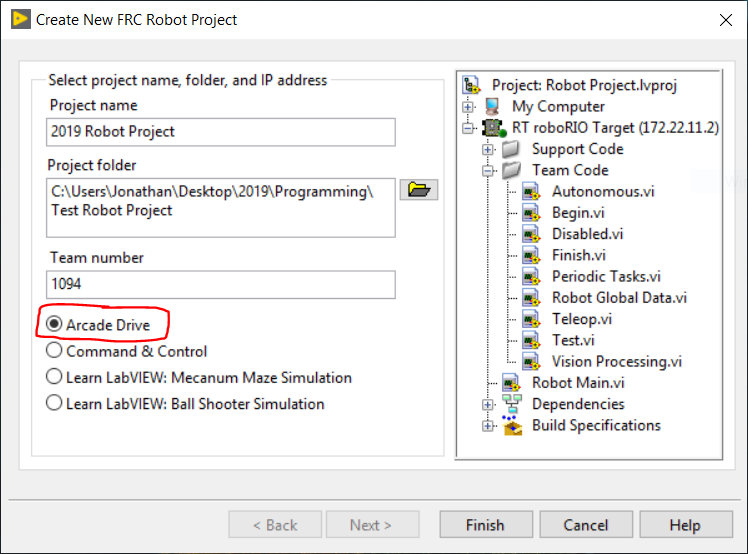Select 'Finish.vi' text in tree

coord(579,255)
